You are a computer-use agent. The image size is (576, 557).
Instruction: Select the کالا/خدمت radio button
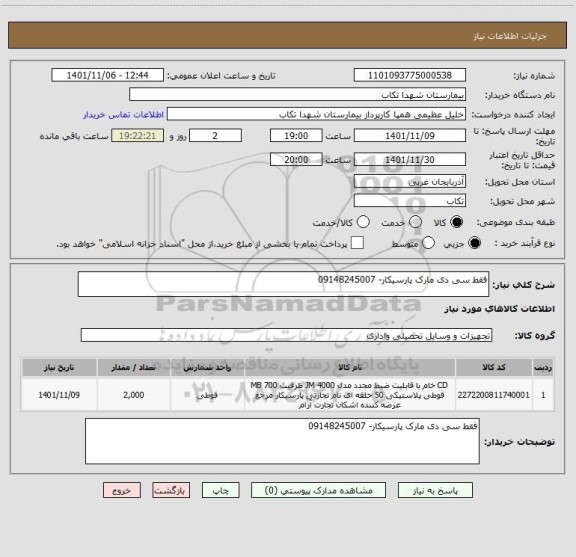(x=363, y=222)
